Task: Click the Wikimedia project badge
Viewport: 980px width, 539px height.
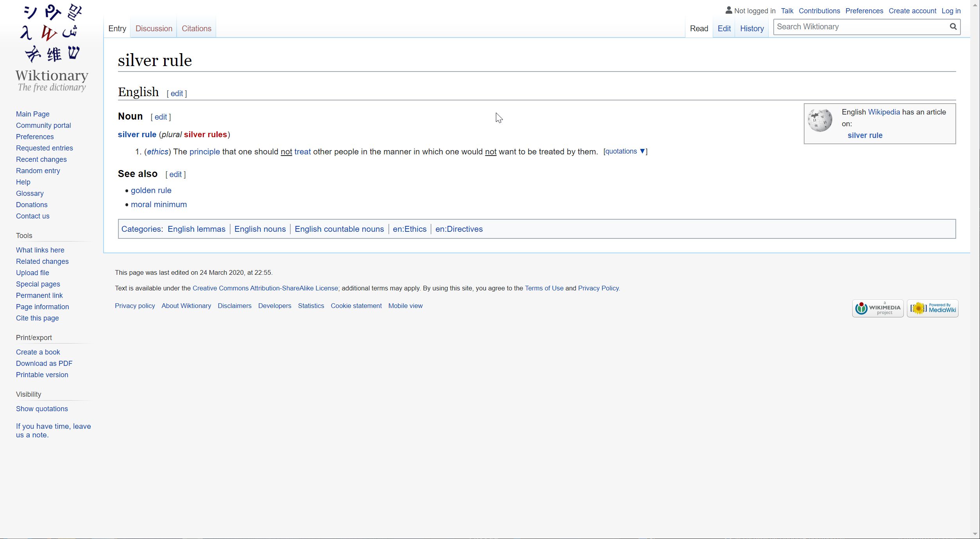Action: click(878, 308)
